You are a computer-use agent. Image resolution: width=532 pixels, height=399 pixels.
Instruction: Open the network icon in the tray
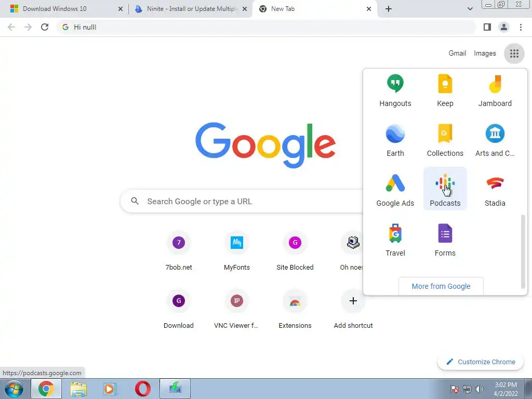click(x=467, y=389)
